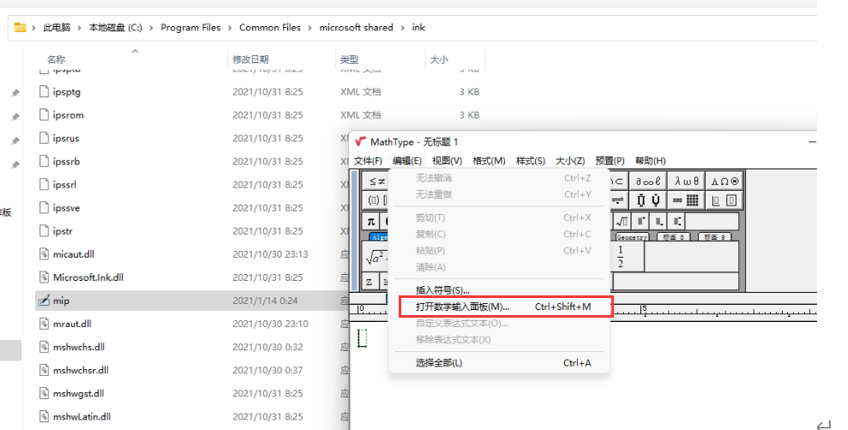Expand chevron after Common Files in breadcrumb
This screenshot has height=430, width=848.
310,28
